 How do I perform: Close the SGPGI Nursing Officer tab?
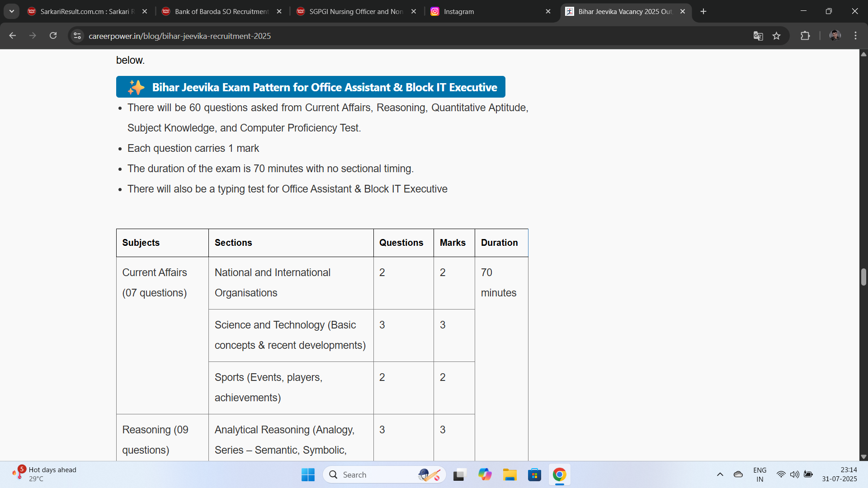[x=414, y=11]
